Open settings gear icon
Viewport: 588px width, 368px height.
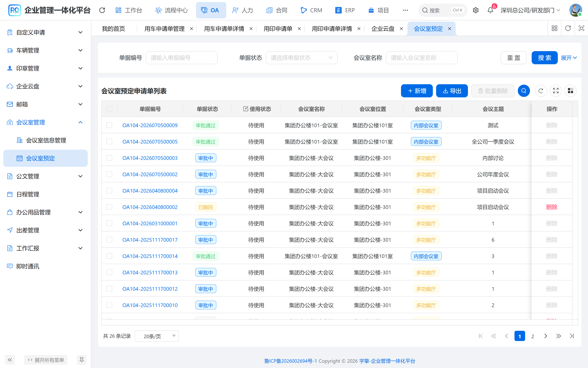pyautogui.click(x=476, y=10)
